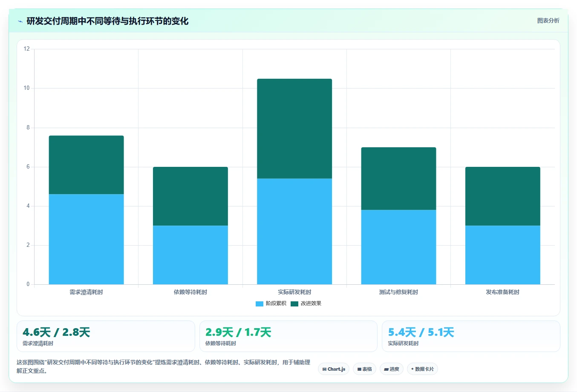Click the dark green 依赖等待耗时 bar segment
Viewport: 577px width, 392px height.
pyautogui.click(x=190, y=196)
